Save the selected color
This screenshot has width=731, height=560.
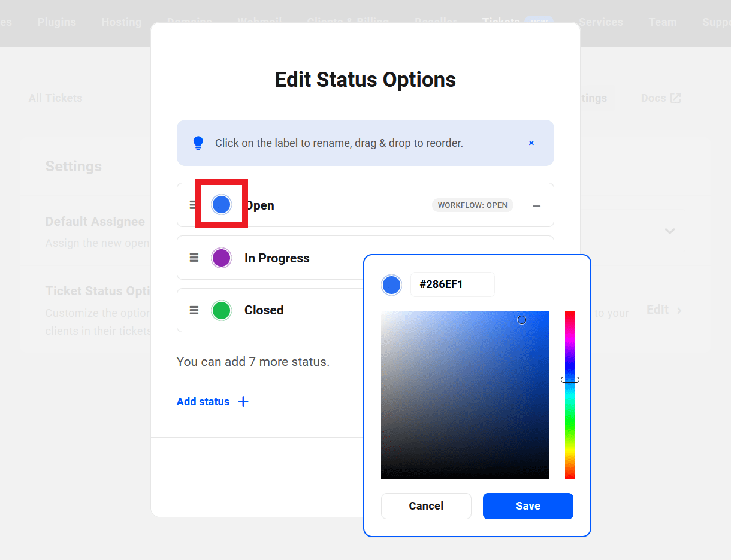point(528,505)
